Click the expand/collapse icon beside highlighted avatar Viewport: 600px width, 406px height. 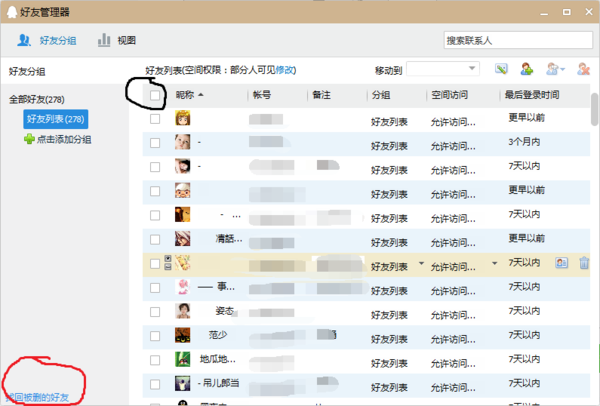click(168, 263)
